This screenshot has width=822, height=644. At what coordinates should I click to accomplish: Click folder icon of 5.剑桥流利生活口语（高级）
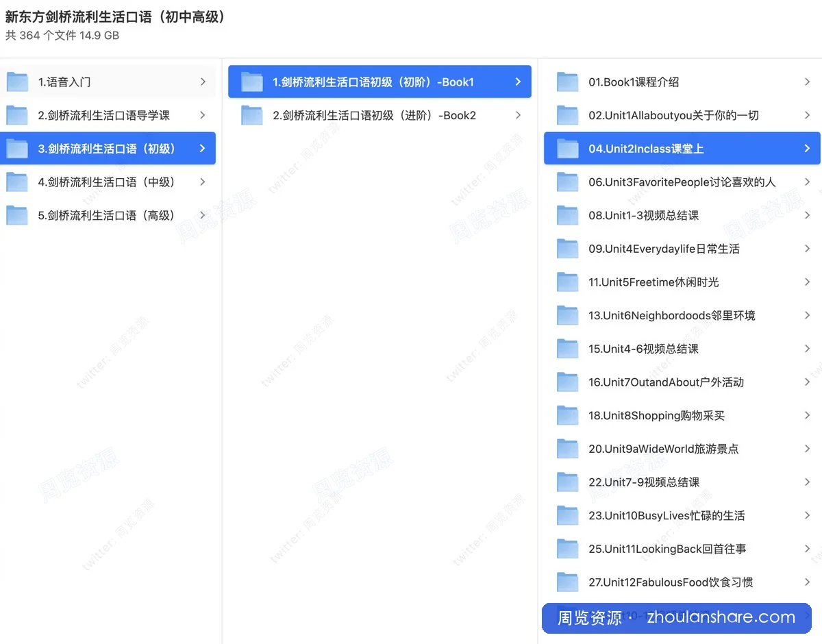click(17, 215)
